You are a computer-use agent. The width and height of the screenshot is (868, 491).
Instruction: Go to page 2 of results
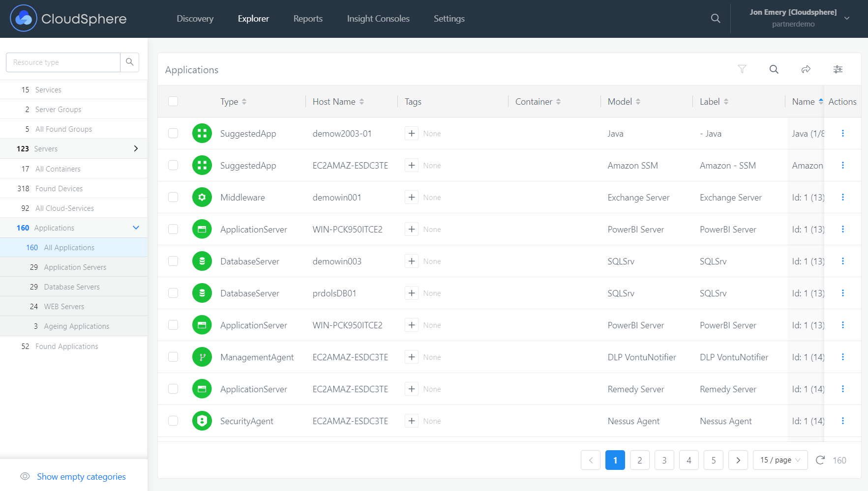point(640,460)
